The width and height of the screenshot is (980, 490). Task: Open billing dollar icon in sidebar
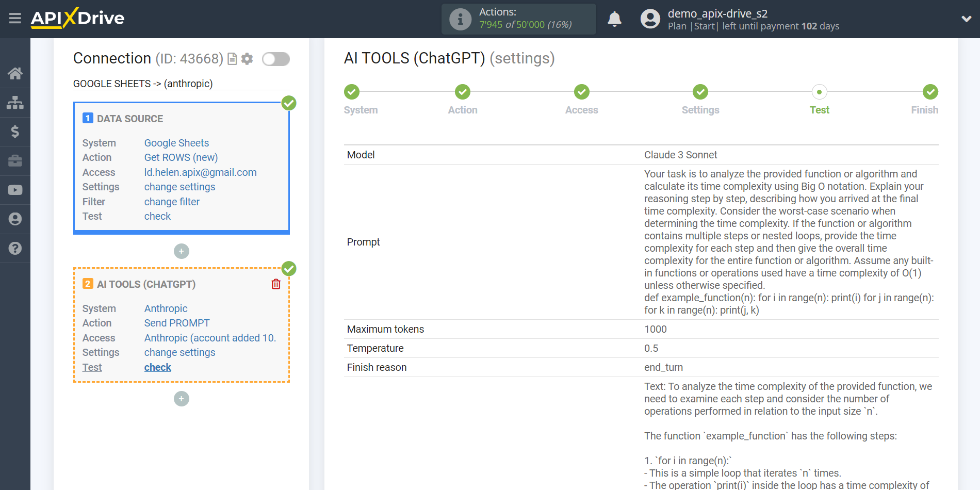pyautogui.click(x=15, y=132)
